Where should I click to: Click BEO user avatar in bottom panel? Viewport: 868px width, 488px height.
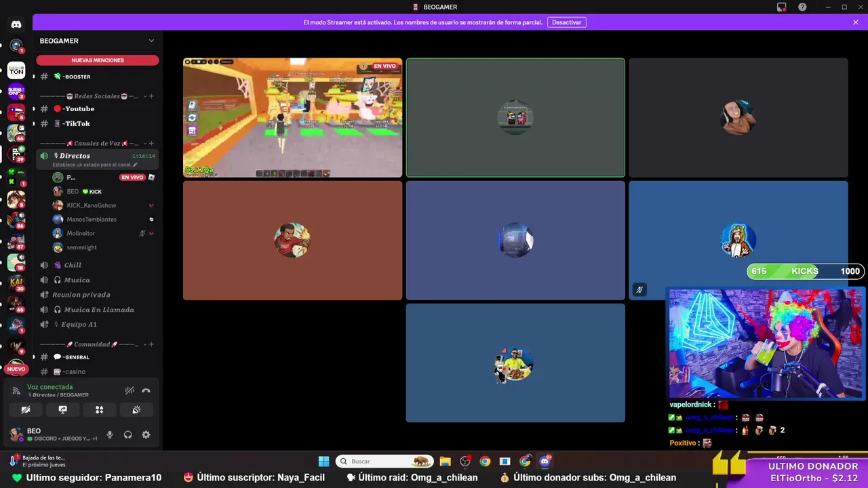pyautogui.click(x=16, y=434)
